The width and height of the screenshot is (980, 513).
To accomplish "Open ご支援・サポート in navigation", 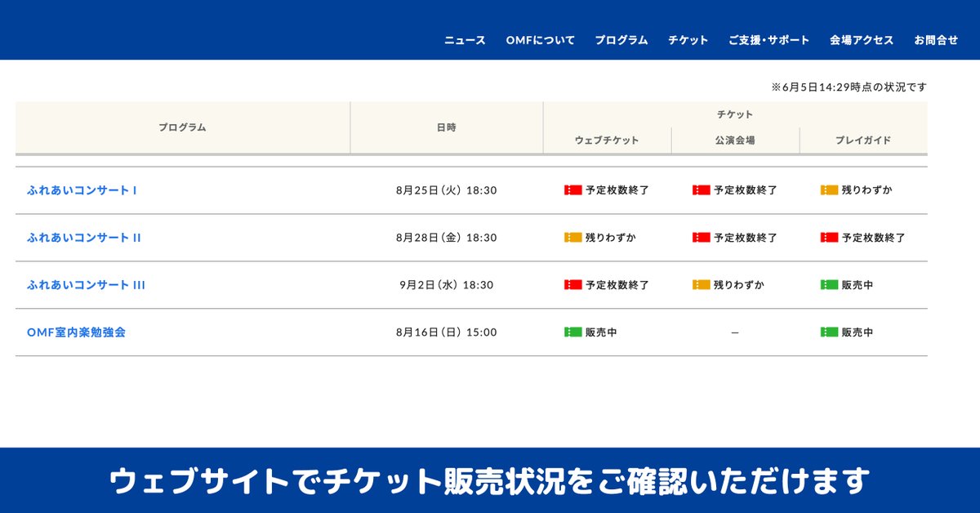I will [769, 40].
